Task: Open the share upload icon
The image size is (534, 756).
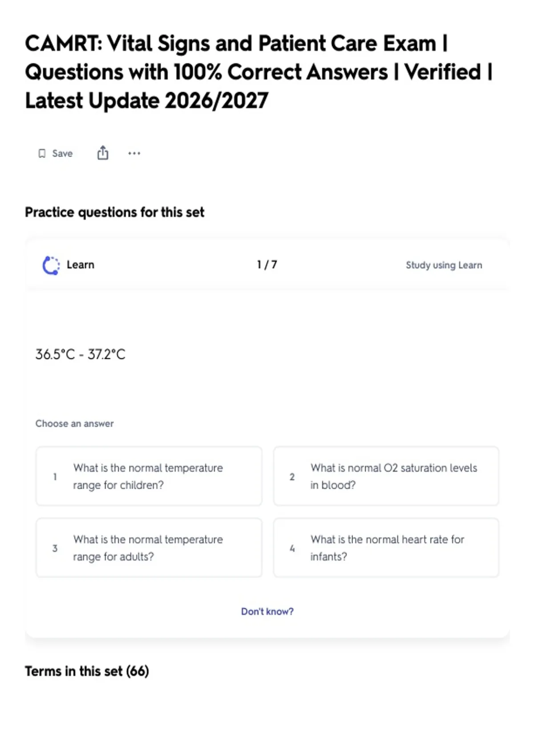Action: click(x=103, y=153)
